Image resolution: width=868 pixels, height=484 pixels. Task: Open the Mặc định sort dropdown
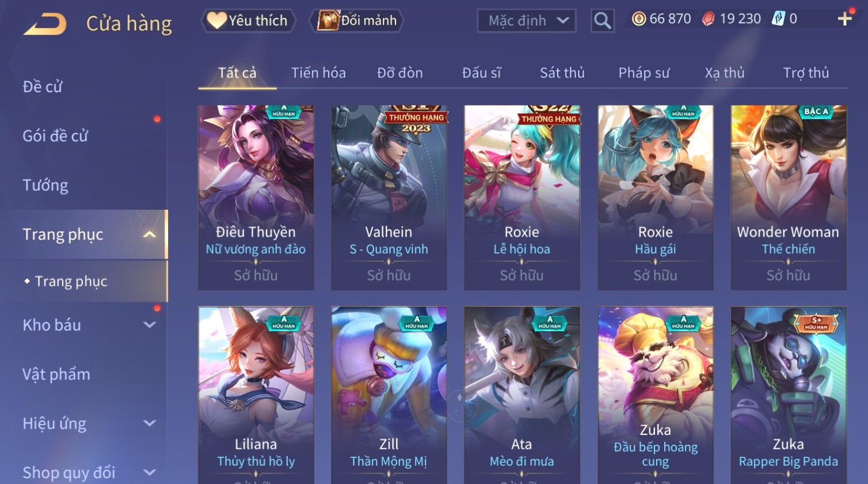(x=527, y=21)
